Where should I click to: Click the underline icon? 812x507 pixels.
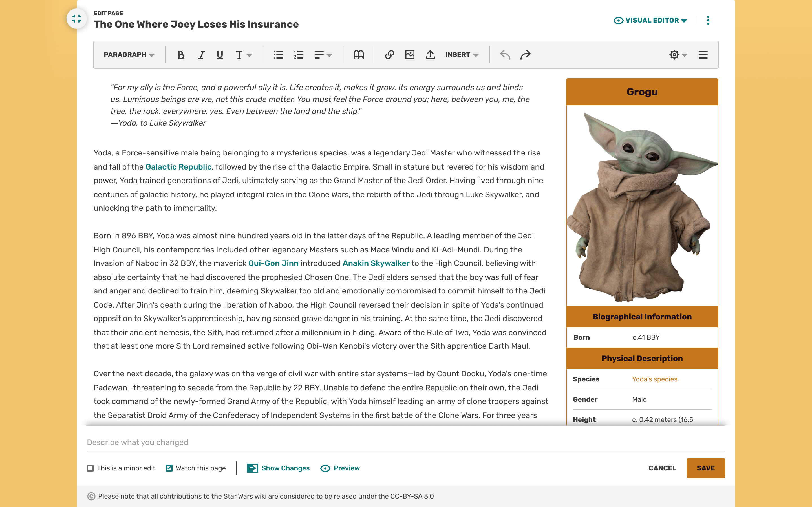(x=220, y=55)
